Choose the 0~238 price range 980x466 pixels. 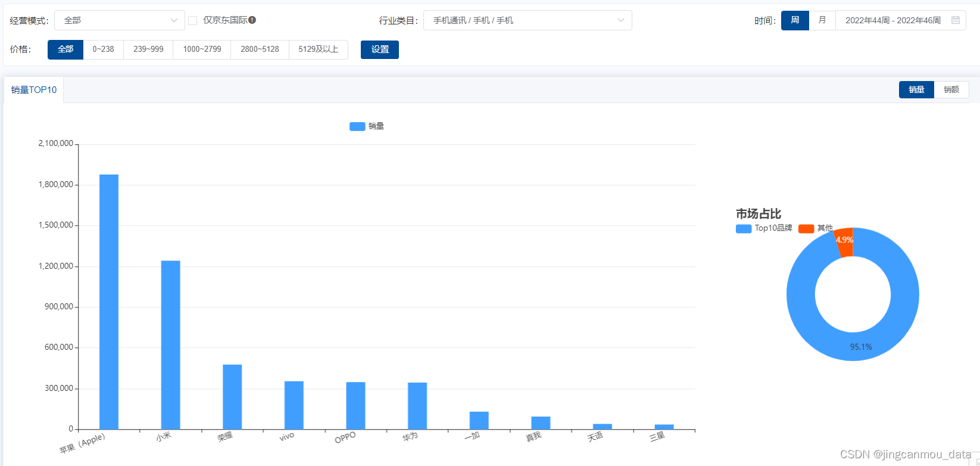pyautogui.click(x=103, y=49)
